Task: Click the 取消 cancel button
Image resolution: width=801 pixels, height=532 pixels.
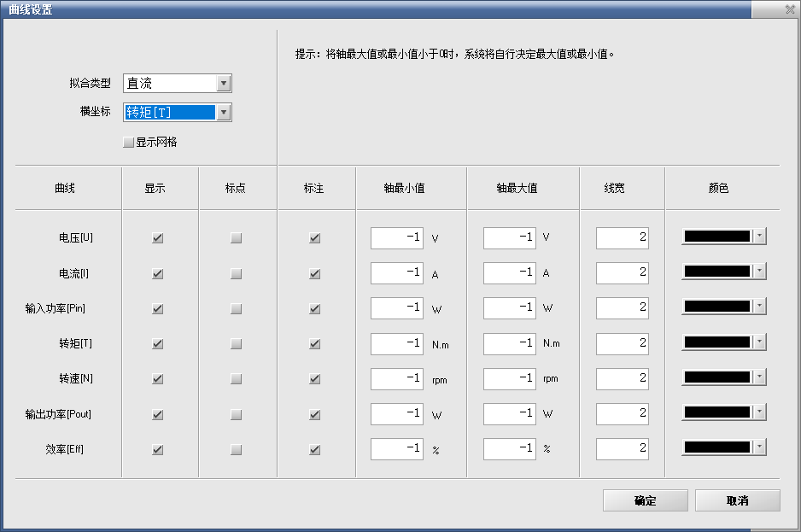Action: pyautogui.click(x=737, y=500)
